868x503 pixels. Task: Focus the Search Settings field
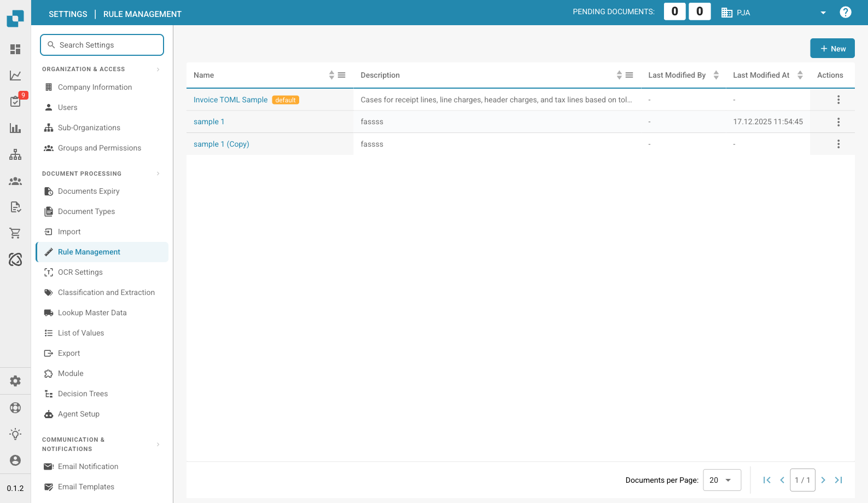pyautogui.click(x=102, y=45)
